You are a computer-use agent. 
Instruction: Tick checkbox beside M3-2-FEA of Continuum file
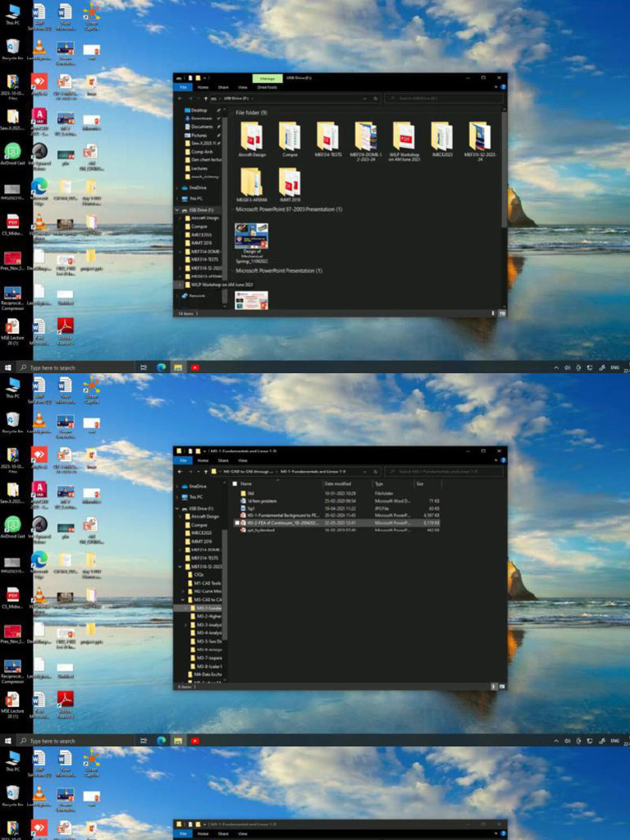click(x=237, y=523)
